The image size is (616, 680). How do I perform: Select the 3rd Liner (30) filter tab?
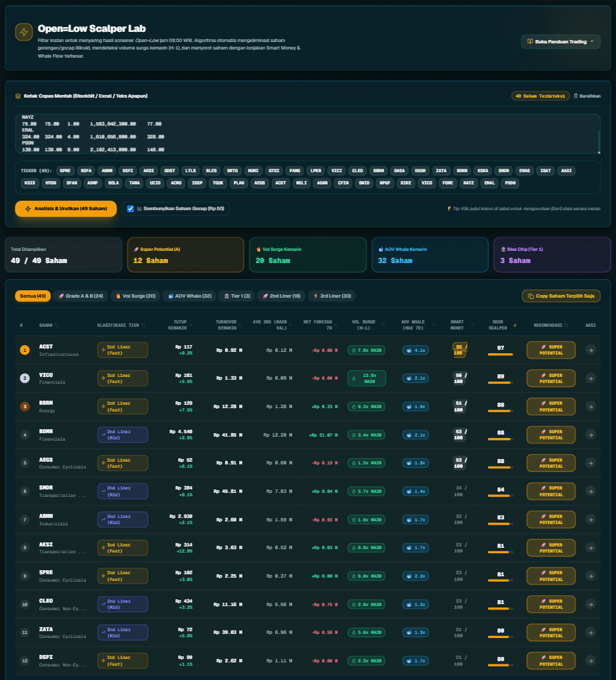(333, 296)
